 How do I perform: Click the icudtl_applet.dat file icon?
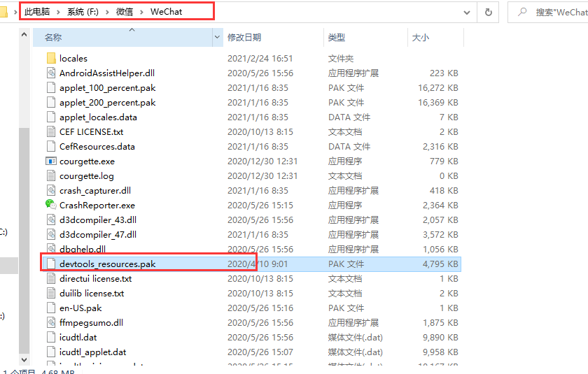(51, 352)
